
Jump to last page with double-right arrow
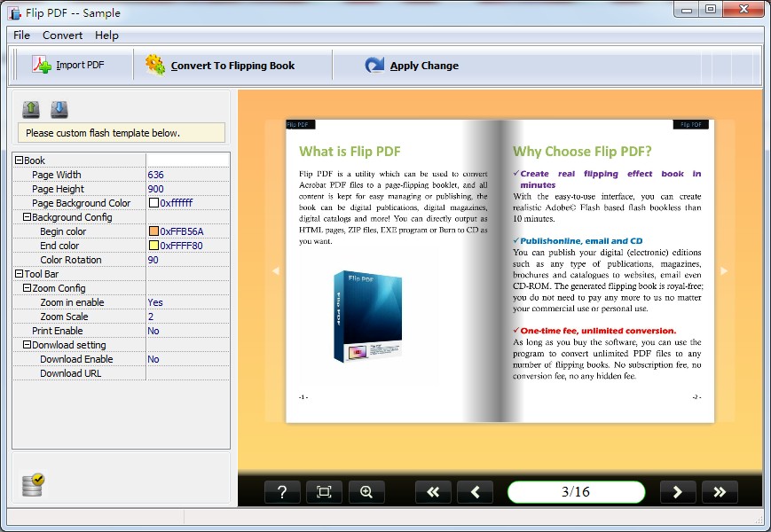tap(720, 492)
